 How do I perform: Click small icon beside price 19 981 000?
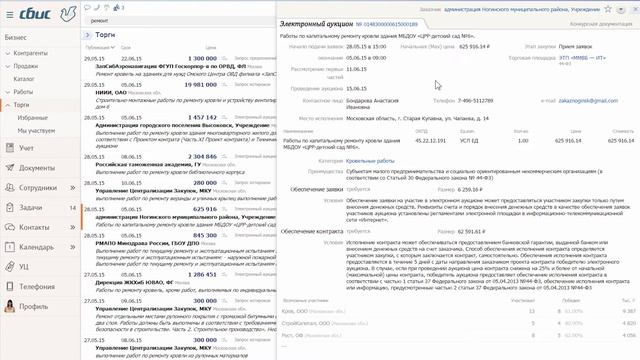(x=224, y=84)
